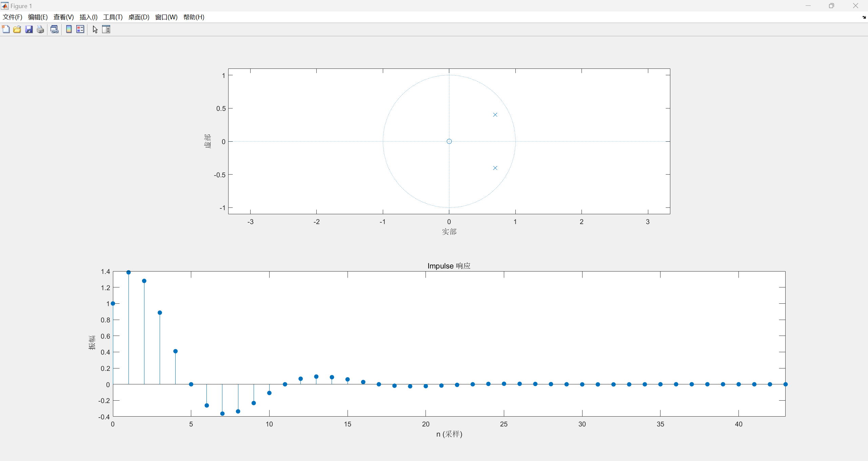Screen dimensions: 868x461
Task: Open the 工具(T) menu
Action: coord(113,17)
